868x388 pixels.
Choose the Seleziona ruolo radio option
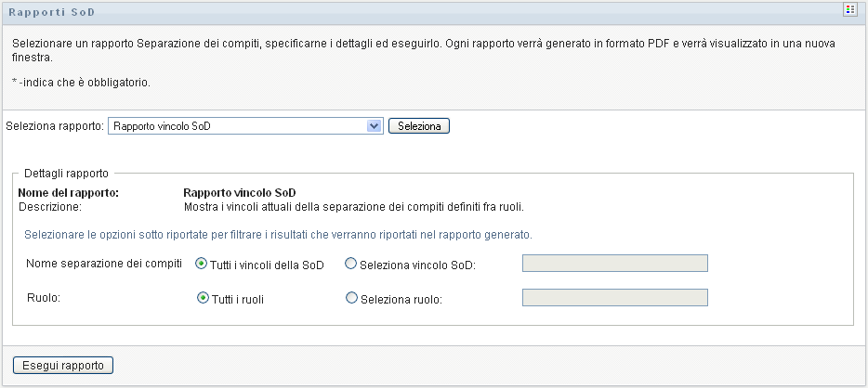(x=350, y=298)
